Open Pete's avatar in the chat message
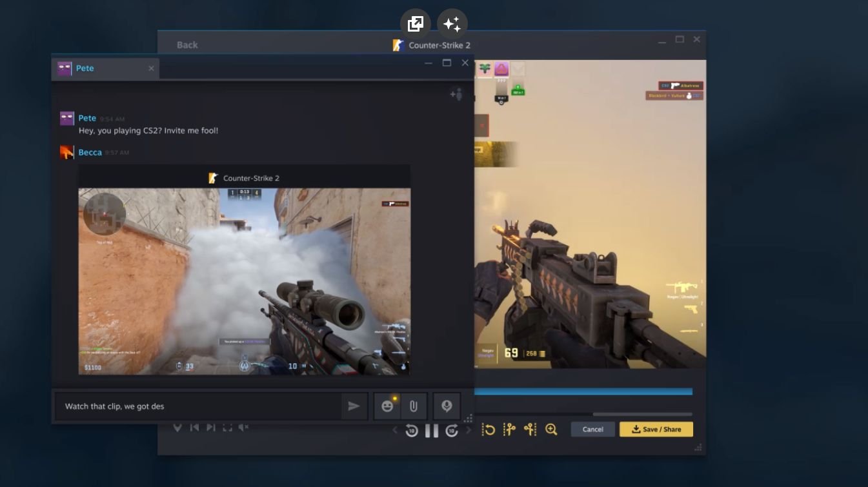This screenshot has height=487, width=868. coord(67,119)
